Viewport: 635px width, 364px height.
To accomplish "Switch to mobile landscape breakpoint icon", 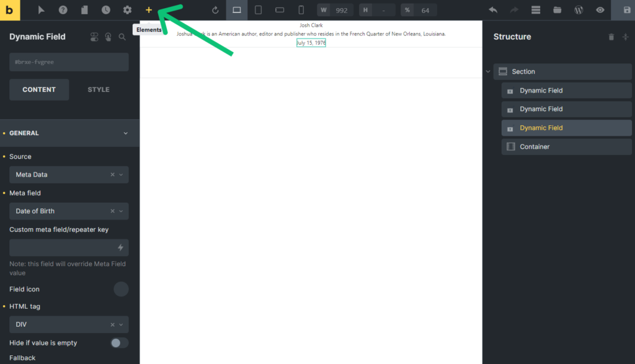I will click(280, 10).
